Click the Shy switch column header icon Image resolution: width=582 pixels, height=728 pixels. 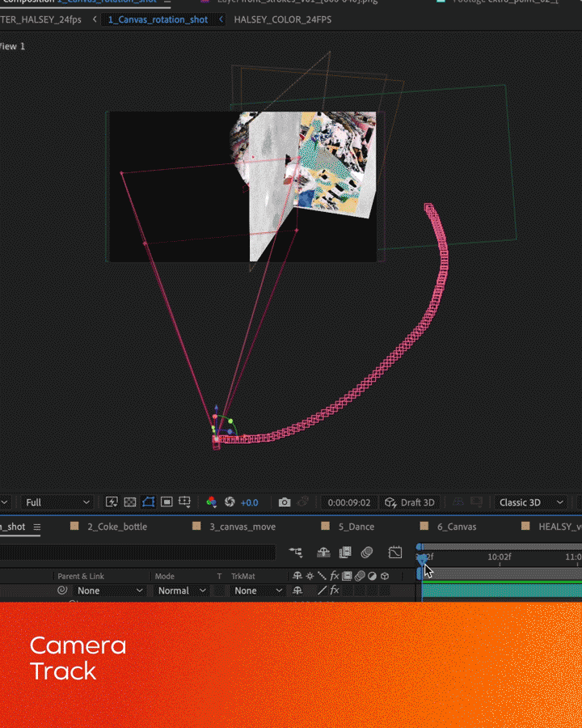pyautogui.click(x=297, y=576)
